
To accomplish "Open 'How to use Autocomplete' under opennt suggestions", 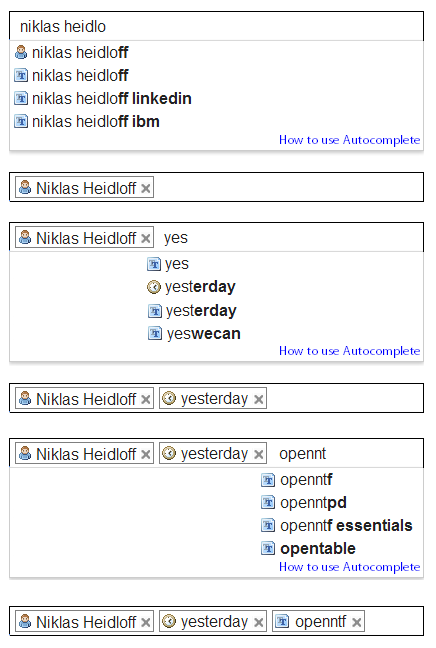I will pos(349,567).
